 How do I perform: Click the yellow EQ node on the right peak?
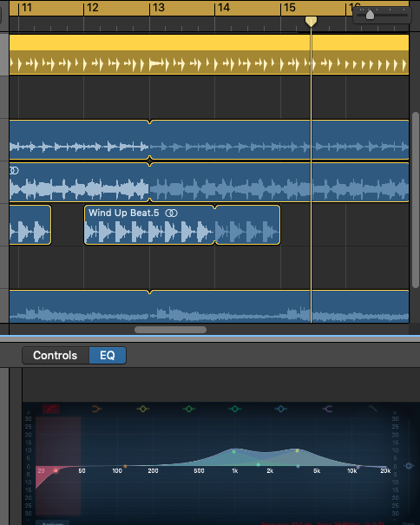point(297,450)
